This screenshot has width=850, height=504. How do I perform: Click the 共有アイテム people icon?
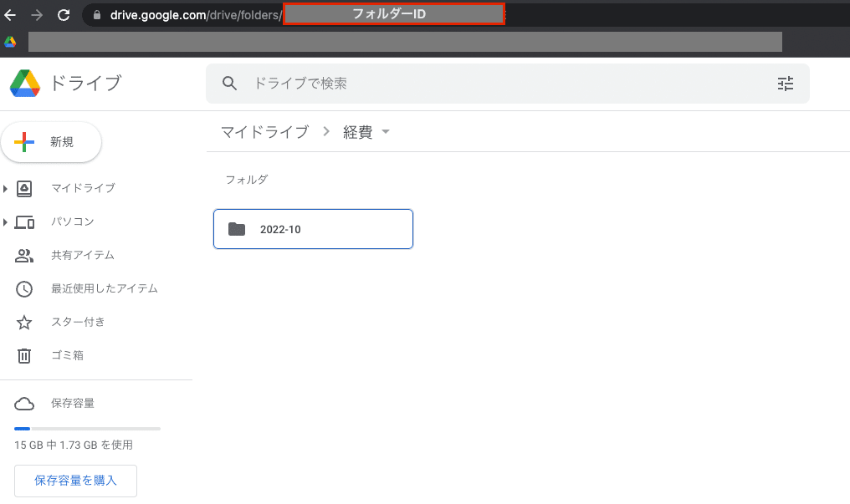tap(24, 256)
